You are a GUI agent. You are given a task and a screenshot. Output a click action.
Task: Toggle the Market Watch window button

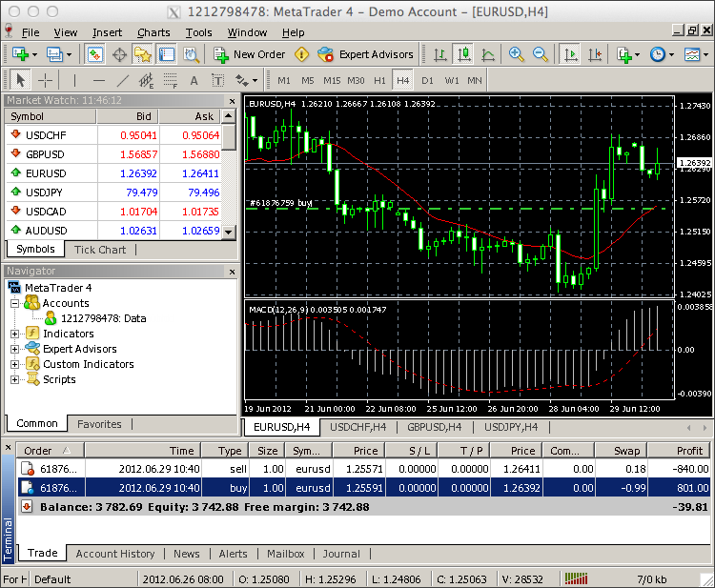click(x=94, y=54)
